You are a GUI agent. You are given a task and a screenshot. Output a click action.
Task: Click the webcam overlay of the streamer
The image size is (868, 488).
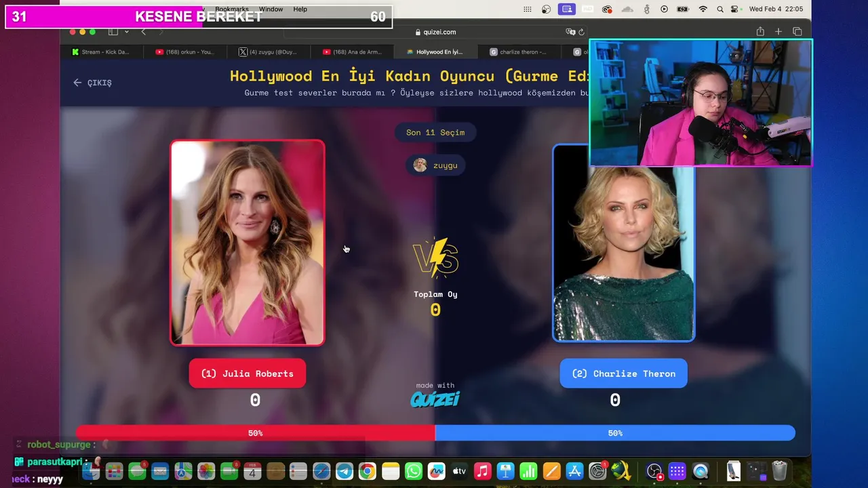point(701,102)
